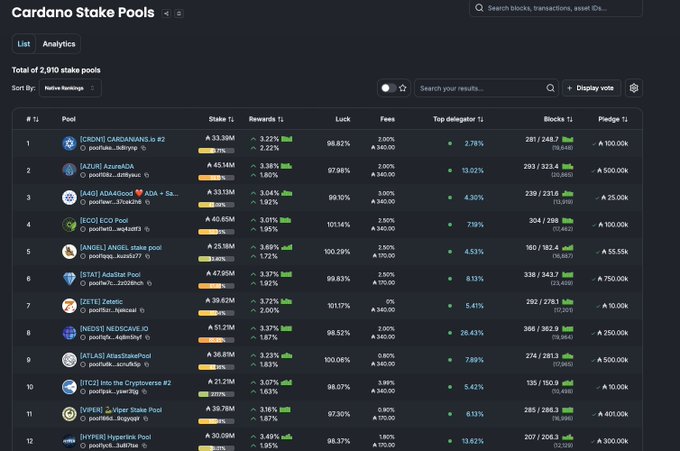
Task: Copy pool ID of Zetetic
Action: tap(142, 310)
